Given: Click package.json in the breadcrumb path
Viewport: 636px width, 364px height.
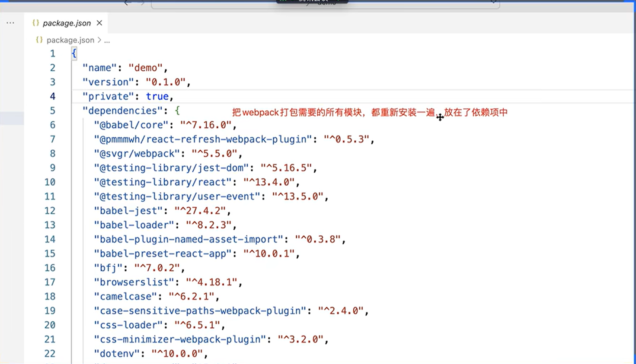Looking at the screenshot, I should pyautogui.click(x=70, y=40).
